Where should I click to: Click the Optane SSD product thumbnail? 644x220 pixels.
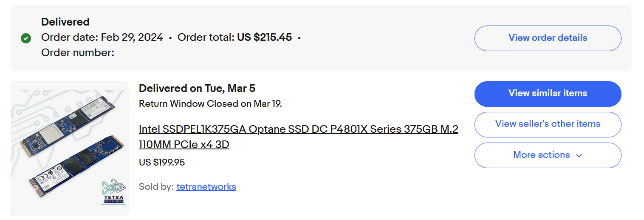point(70,149)
